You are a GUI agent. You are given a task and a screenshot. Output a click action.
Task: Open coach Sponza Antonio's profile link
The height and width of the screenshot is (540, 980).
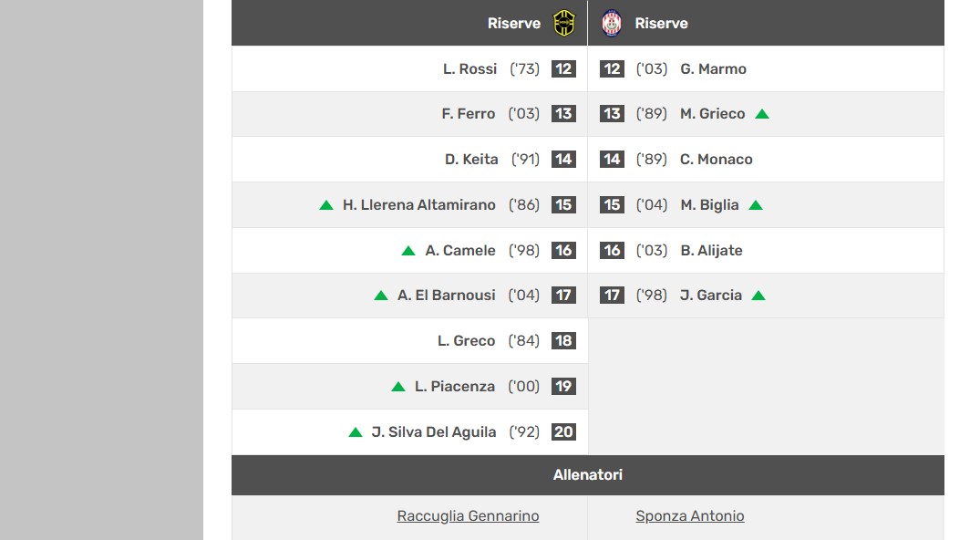pyautogui.click(x=690, y=516)
